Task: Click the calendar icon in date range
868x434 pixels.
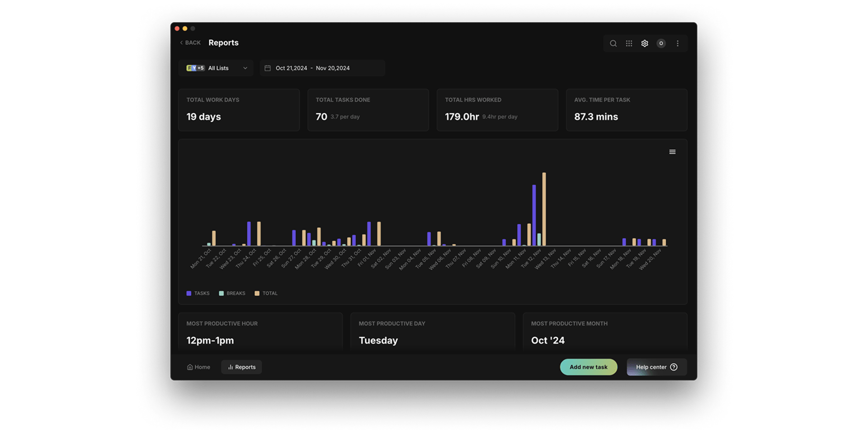Action: [268, 68]
